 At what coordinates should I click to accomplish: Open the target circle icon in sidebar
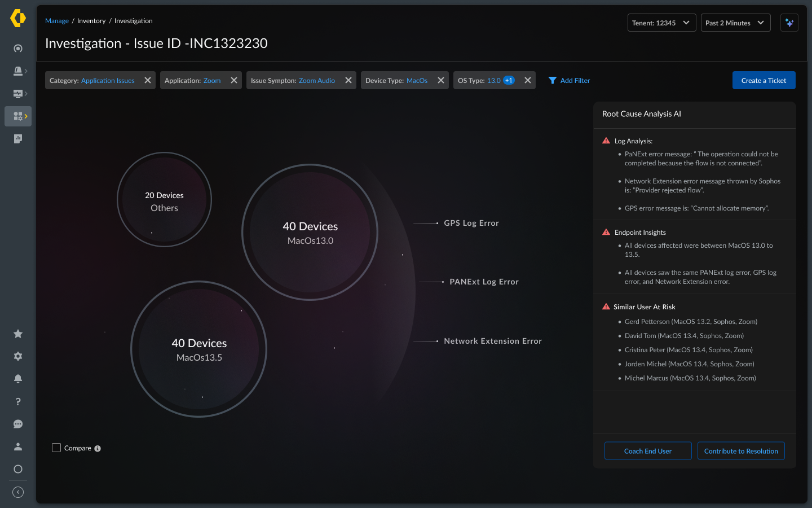pos(18,49)
